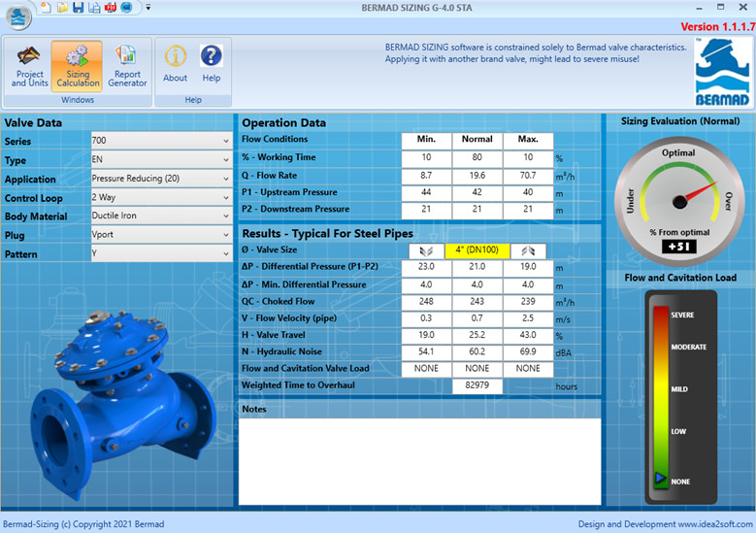756x533 pixels.
Task: Click the Flow and Cavitation Load color bar
Action: [x=661, y=396]
